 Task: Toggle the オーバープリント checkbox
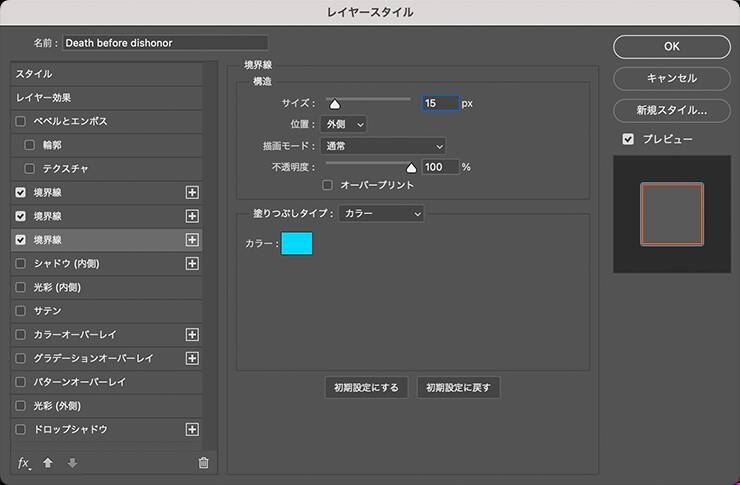point(328,185)
